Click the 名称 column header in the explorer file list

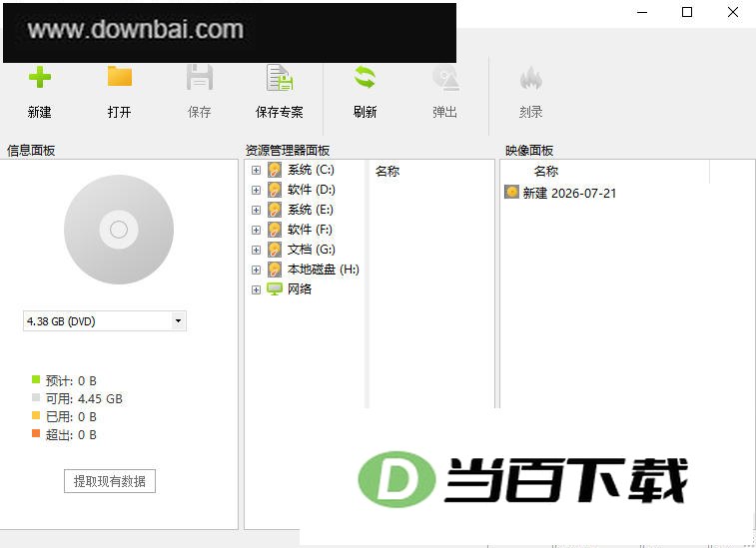(x=387, y=171)
